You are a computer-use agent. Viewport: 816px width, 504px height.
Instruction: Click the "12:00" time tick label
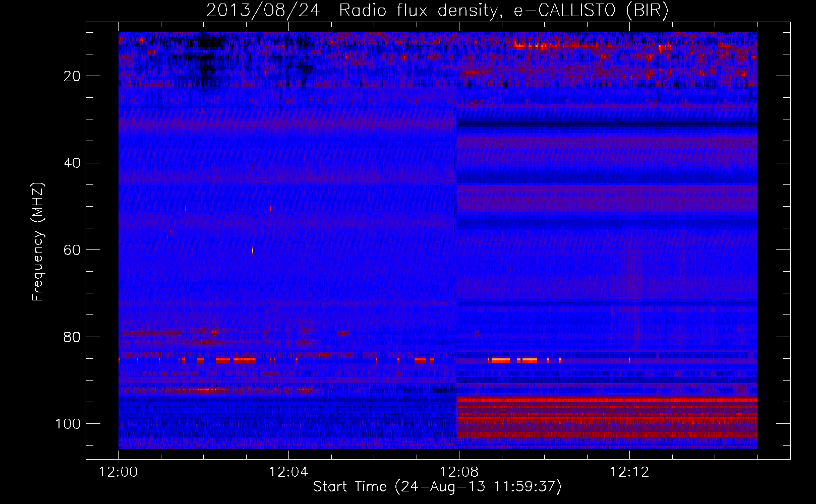[x=119, y=472]
